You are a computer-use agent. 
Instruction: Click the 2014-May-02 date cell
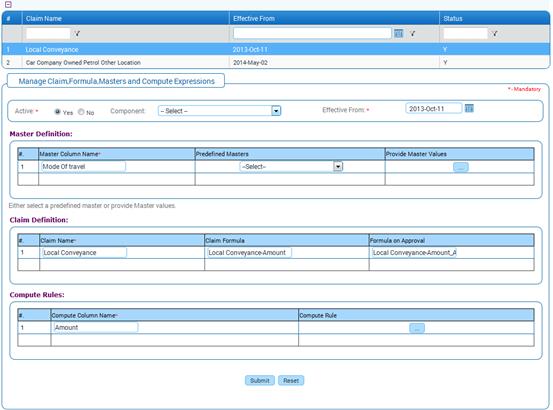[x=250, y=63]
